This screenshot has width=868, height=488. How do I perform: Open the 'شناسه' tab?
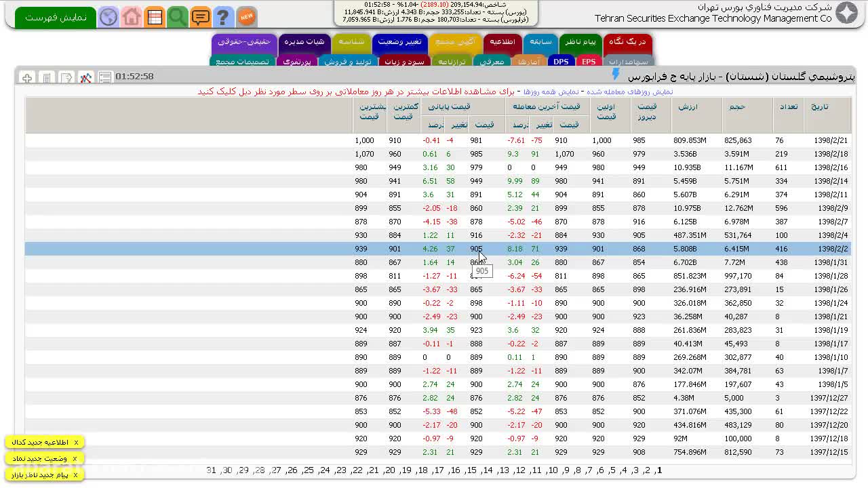pyautogui.click(x=351, y=43)
